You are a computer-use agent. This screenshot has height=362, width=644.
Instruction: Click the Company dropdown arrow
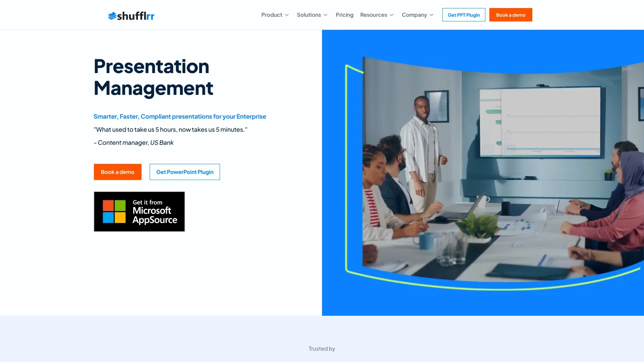(x=432, y=15)
